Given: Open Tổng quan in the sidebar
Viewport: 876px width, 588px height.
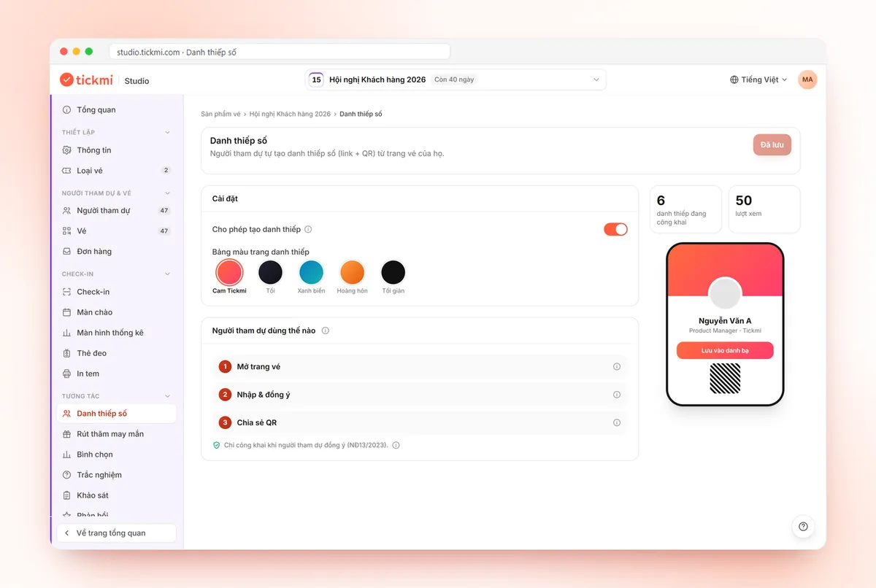Looking at the screenshot, I should (x=117, y=110).
